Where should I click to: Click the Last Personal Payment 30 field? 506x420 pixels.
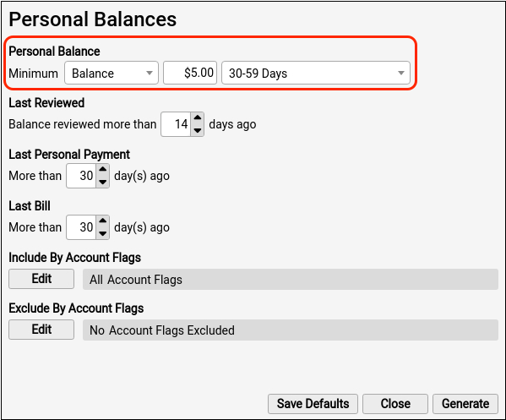pos(81,176)
